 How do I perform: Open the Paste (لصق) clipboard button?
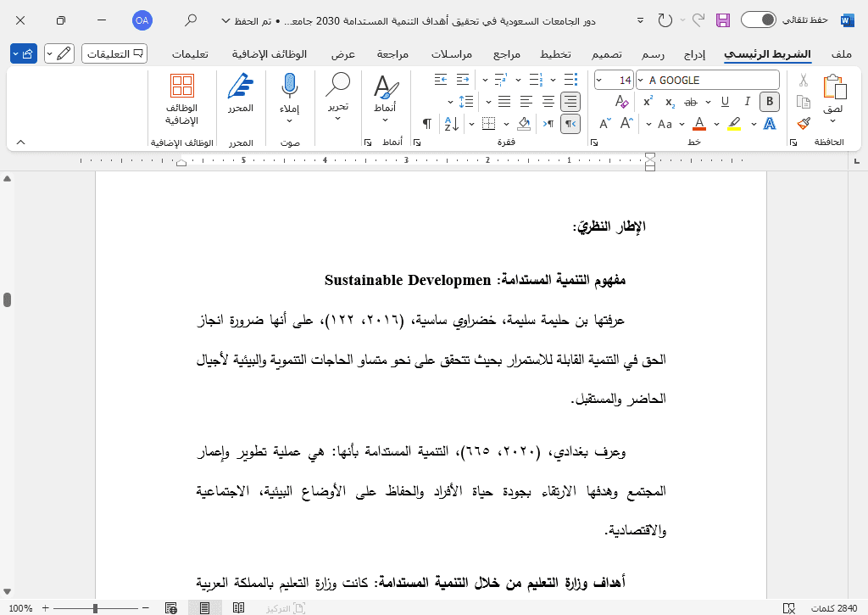click(834, 94)
